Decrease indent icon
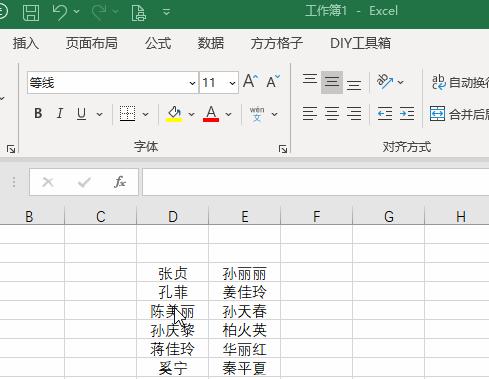 (x=385, y=114)
